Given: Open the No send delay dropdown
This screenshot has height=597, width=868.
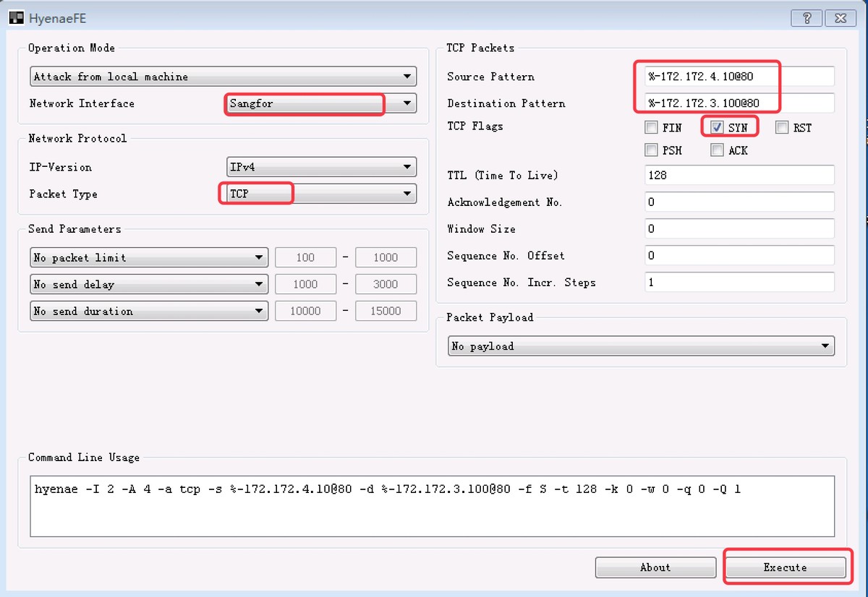Looking at the screenshot, I should pyautogui.click(x=149, y=284).
